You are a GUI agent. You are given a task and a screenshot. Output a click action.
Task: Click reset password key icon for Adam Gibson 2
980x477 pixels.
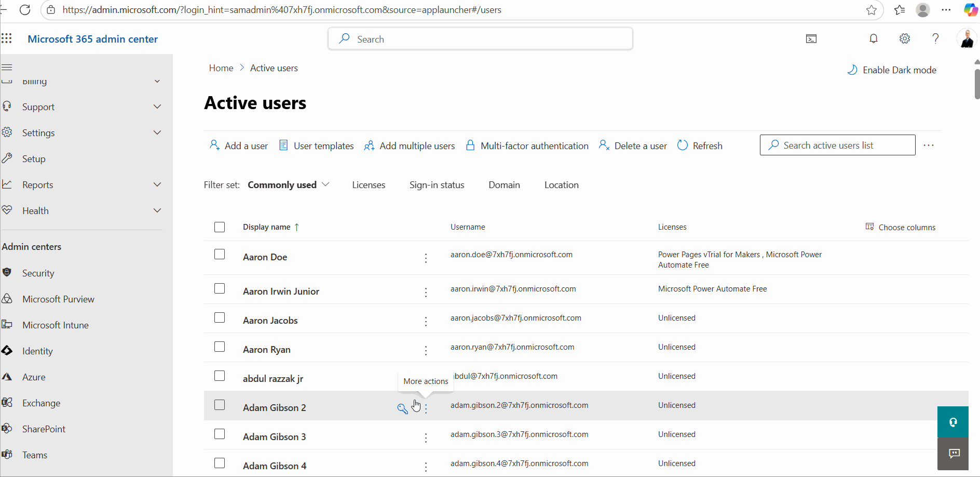tap(402, 408)
